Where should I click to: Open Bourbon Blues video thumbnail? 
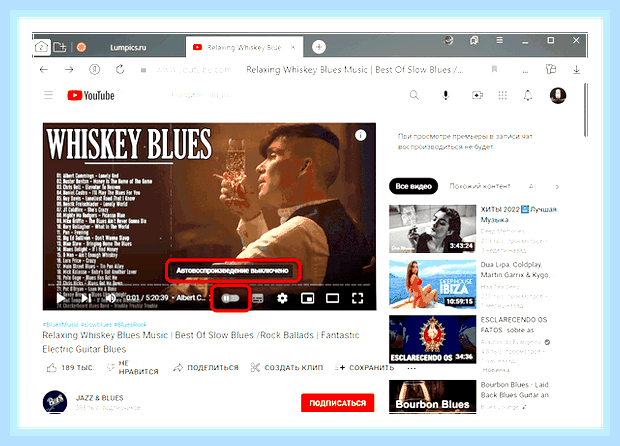[433, 397]
